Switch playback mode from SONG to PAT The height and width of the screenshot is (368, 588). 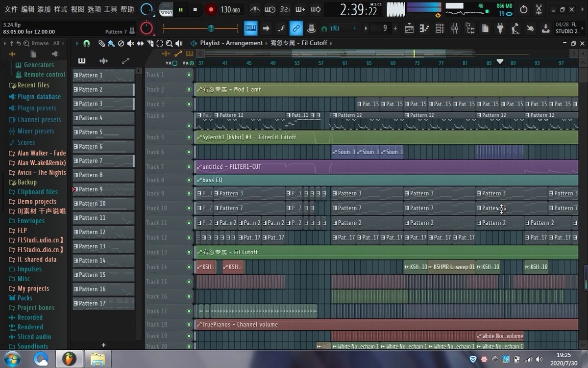pyautogui.click(x=166, y=6)
